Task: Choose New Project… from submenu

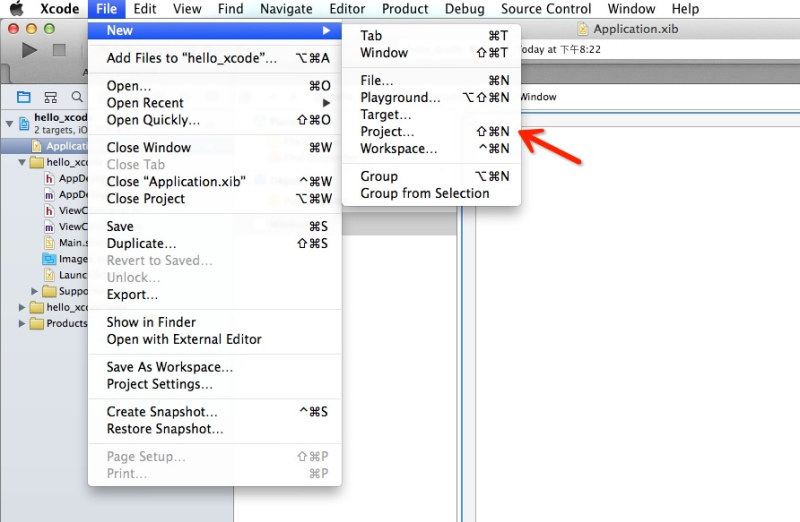Action: point(432,132)
